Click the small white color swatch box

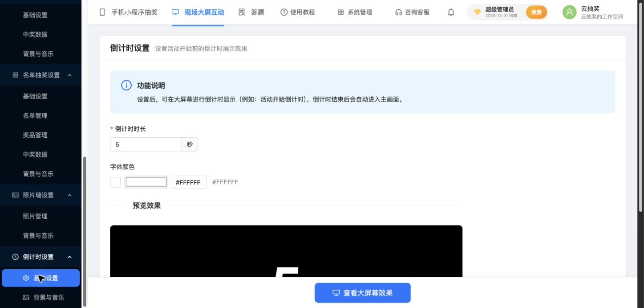pyautogui.click(x=115, y=182)
